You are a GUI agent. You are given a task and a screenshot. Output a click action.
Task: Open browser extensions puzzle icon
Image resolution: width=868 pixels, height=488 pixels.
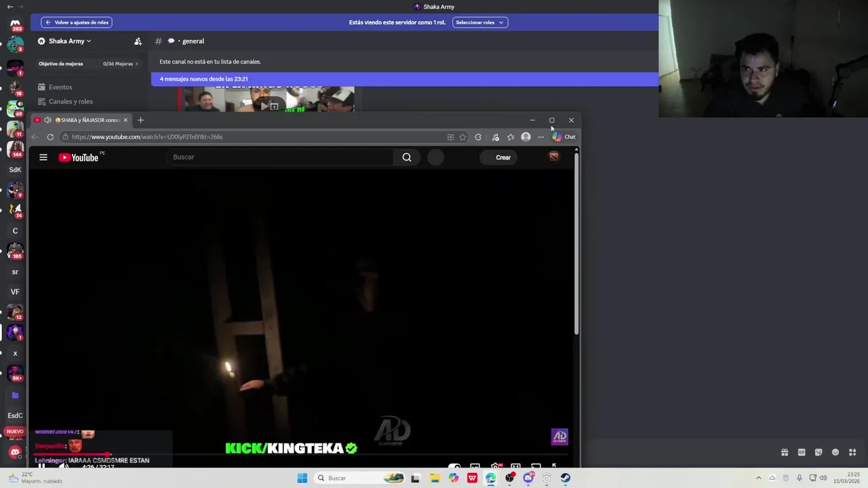[x=478, y=137]
